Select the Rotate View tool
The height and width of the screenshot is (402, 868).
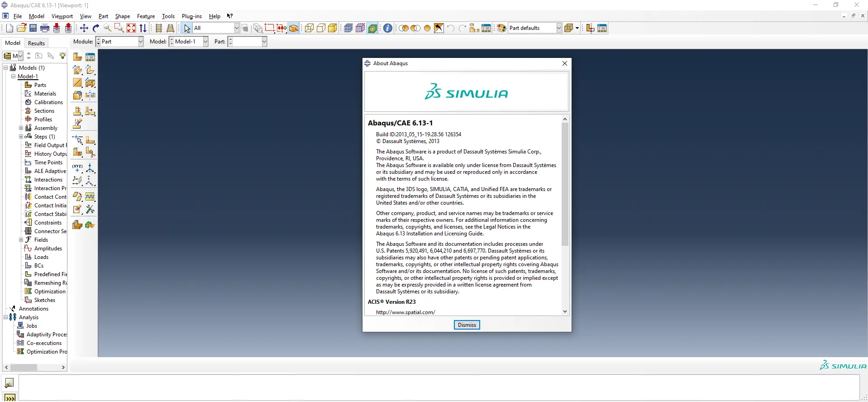[x=96, y=28]
